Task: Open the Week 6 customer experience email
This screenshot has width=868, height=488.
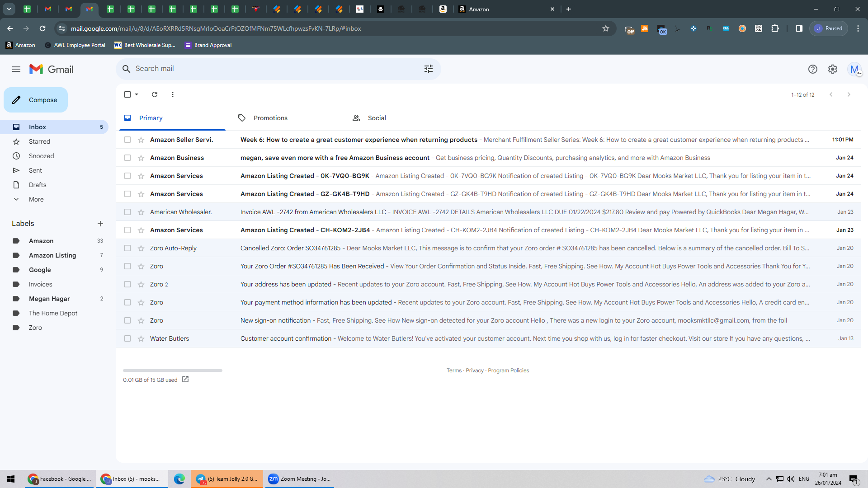Action: point(488,140)
